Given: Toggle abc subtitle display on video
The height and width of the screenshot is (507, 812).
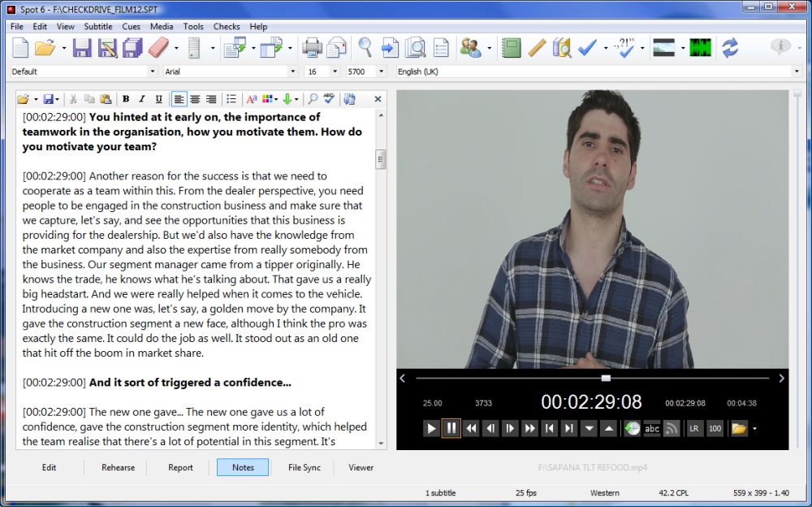Looking at the screenshot, I should (652, 429).
